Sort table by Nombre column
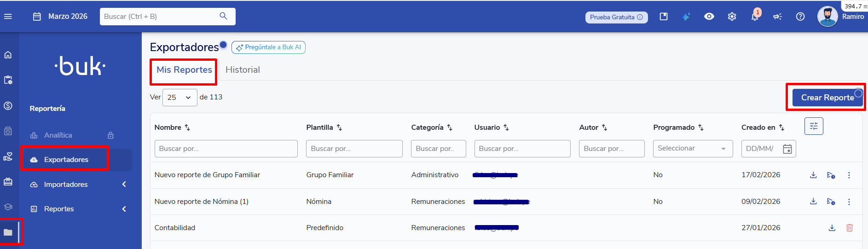The height and width of the screenshot is (249, 868). [187, 127]
